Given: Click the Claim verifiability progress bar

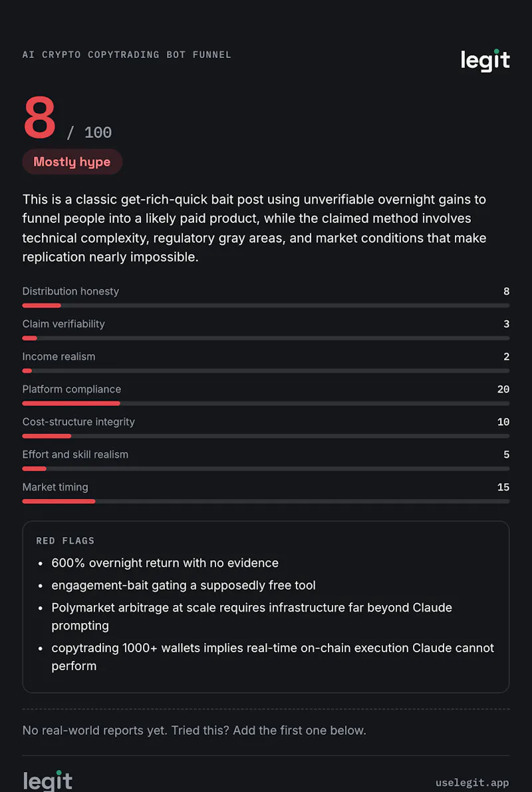Looking at the screenshot, I should pyautogui.click(x=266, y=338).
